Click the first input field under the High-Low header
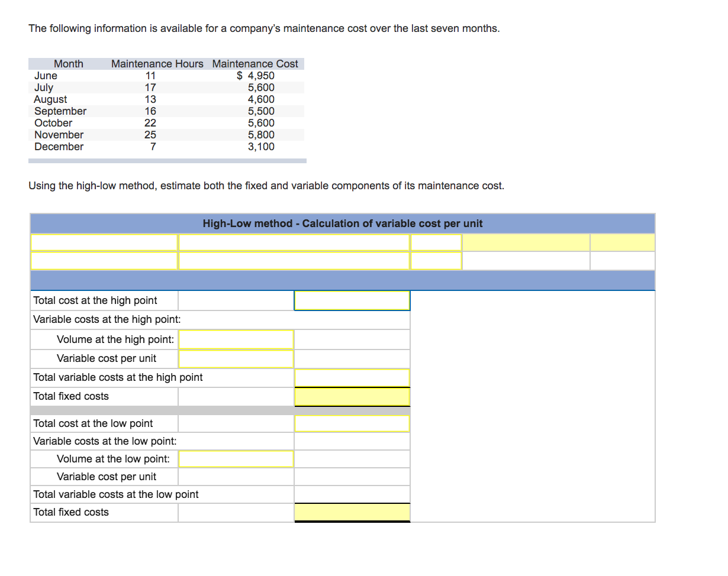 pyautogui.click(x=104, y=242)
